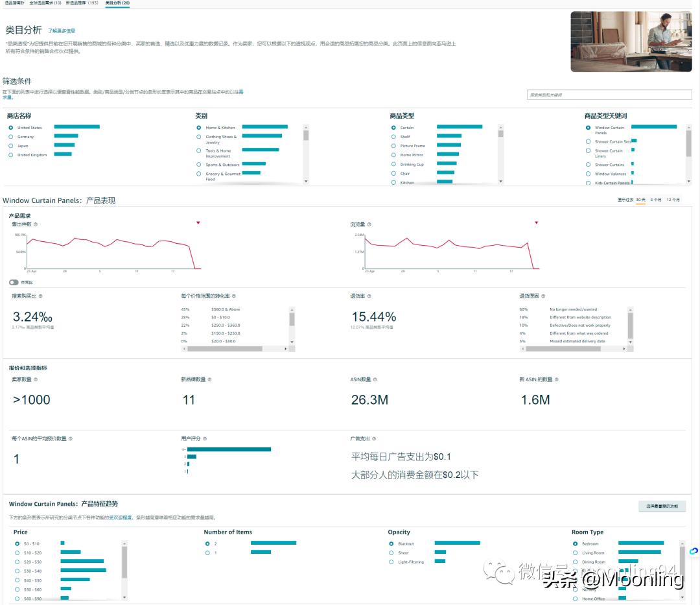
Task: Click red marker above the 售出件数 chart
Action: coord(198,222)
